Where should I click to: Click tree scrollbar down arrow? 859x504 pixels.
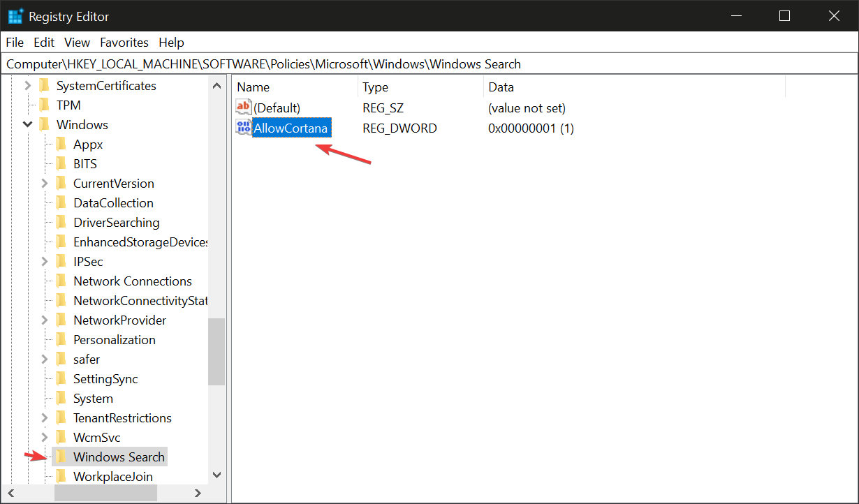(x=216, y=475)
